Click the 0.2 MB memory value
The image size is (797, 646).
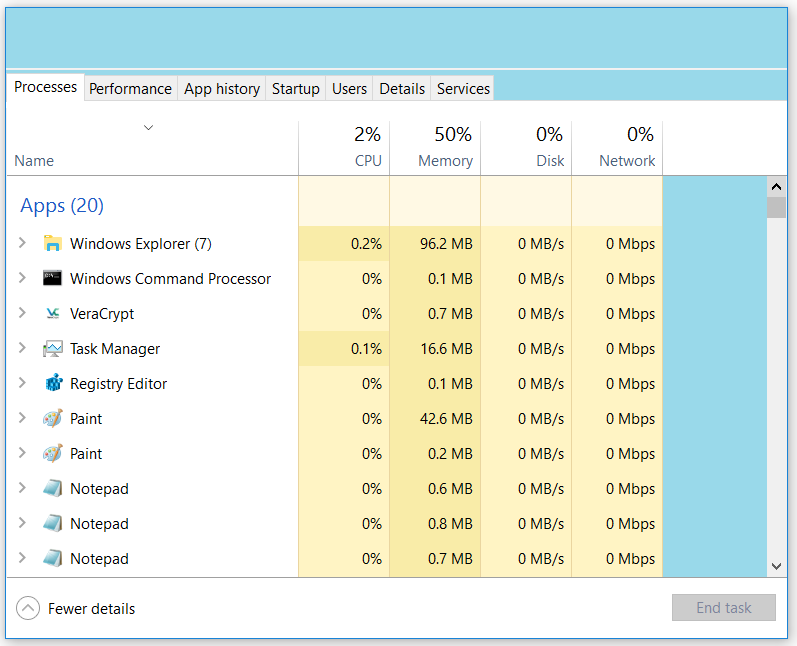click(450, 454)
